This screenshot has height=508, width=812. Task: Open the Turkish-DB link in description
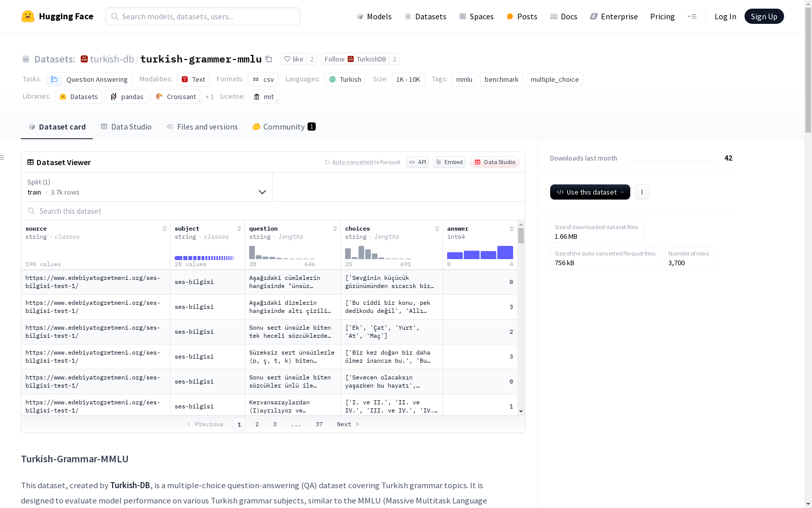click(x=130, y=485)
